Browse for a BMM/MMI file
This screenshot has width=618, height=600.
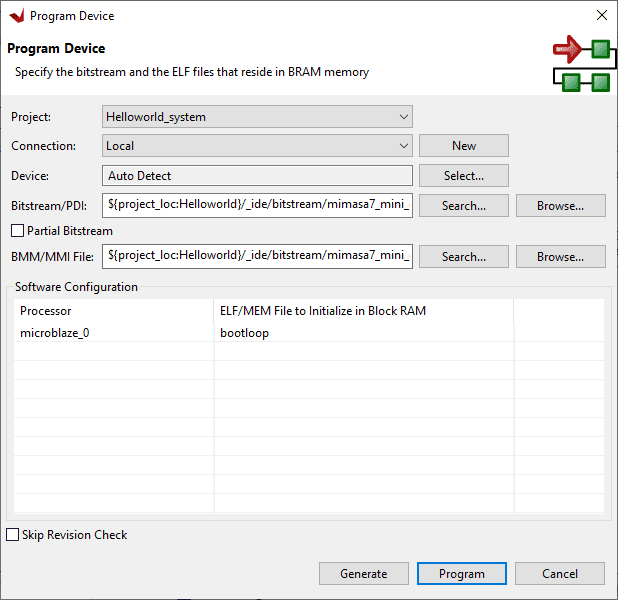pos(560,257)
